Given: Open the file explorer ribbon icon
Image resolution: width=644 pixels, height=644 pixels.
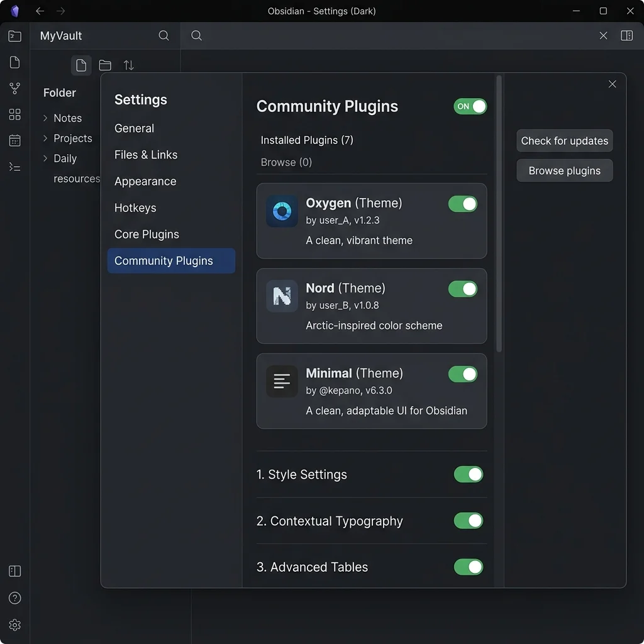Looking at the screenshot, I should 15,36.
